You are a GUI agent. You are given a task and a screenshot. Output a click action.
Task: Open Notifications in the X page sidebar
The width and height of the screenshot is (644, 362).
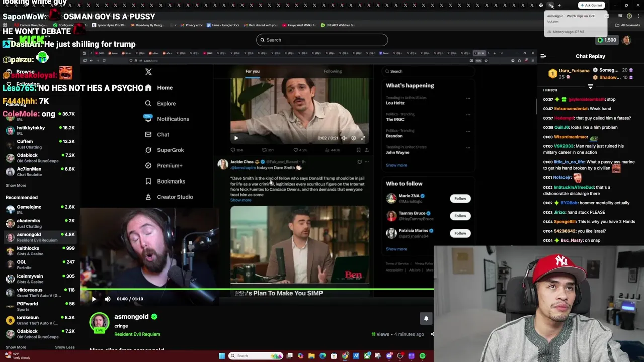(167, 119)
